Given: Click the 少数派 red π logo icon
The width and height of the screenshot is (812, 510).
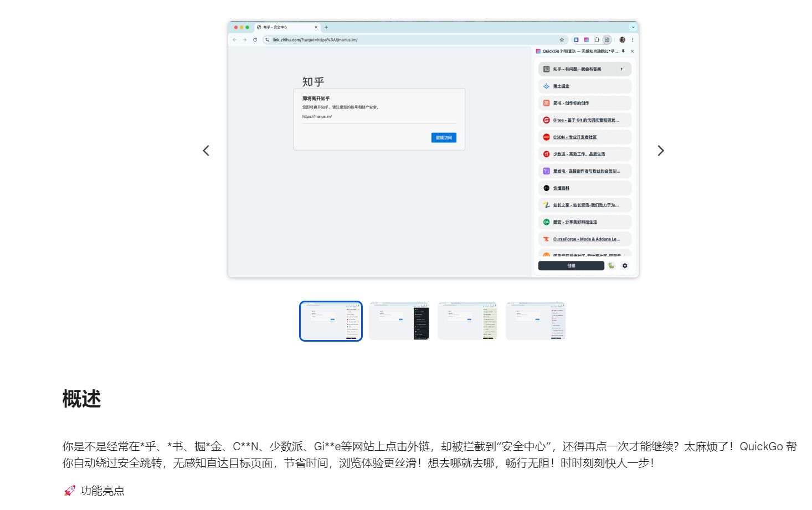Looking at the screenshot, I should (x=546, y=154).
